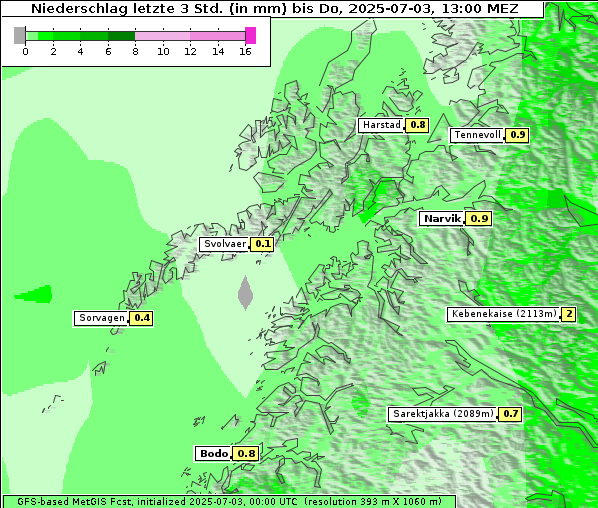
Task: Select the Harstad 0.8 precipitation value
Action: (417, 125)
